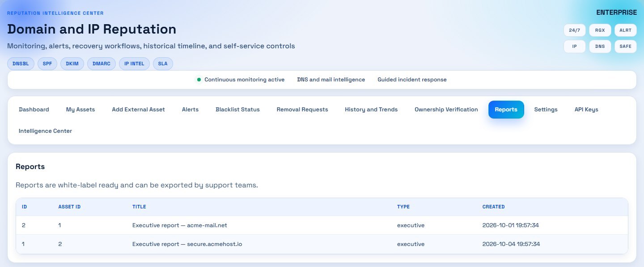
Task: Go to Add External Asset tab
Action: 138,110
